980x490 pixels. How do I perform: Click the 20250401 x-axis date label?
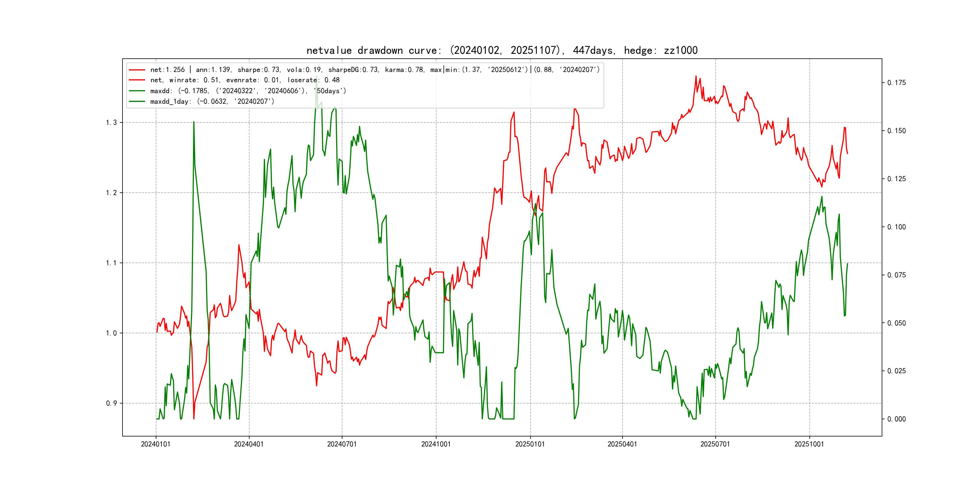[622, 444]
